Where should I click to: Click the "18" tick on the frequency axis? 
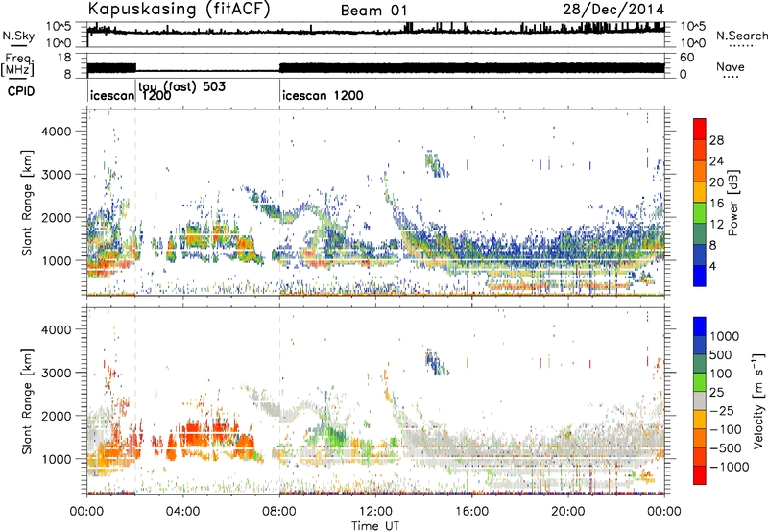(64, 58)
